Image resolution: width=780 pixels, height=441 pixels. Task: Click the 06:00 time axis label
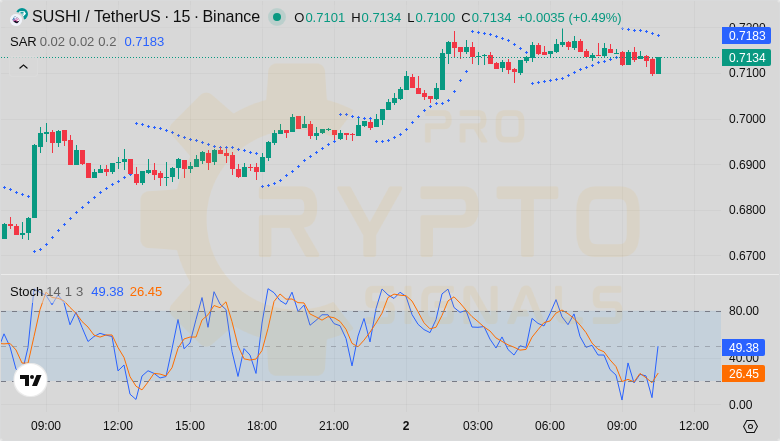pos(550,426)
